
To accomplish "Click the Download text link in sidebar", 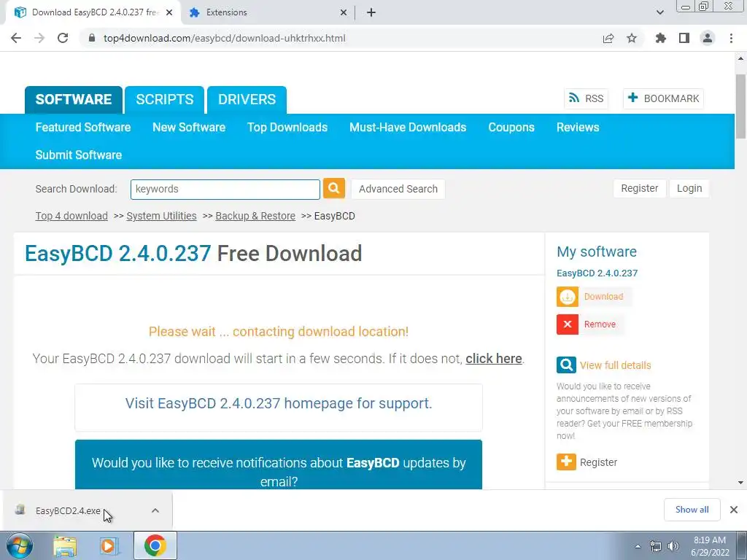I will pyautogui.click(x=603, y=296).
